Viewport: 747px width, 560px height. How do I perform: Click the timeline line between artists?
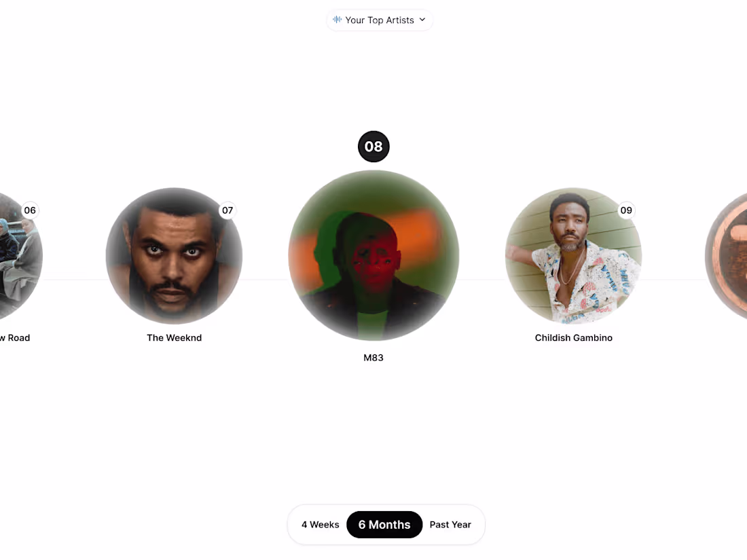(482, 280)
